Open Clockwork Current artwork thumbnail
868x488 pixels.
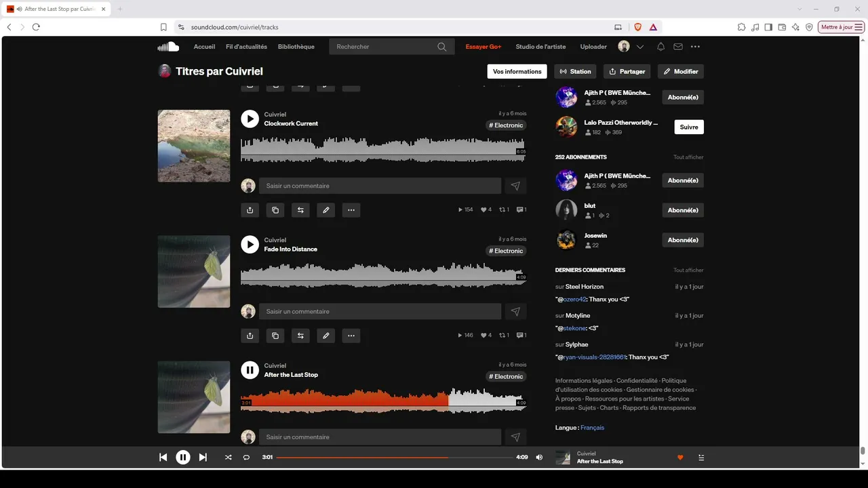194,146
